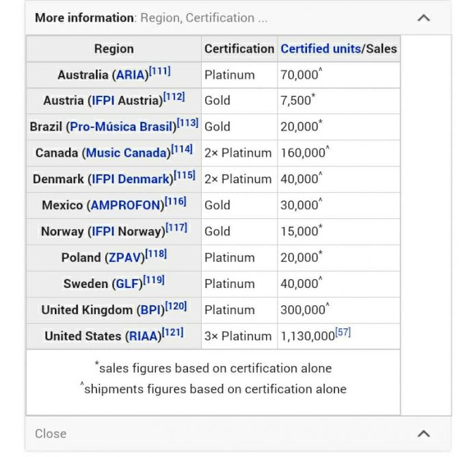Select the Region column header cell
The width and height of the screenshot is (476, 457).
[x=114, y=49]
